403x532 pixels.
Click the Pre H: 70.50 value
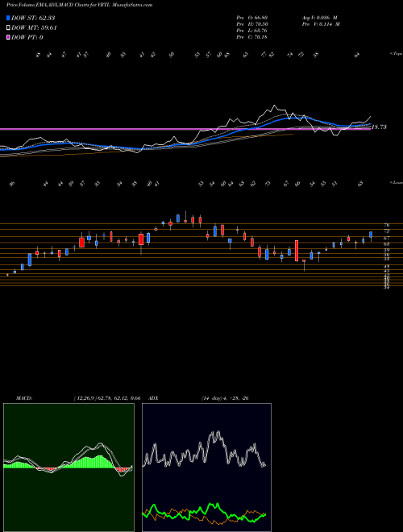pos(252,24)
